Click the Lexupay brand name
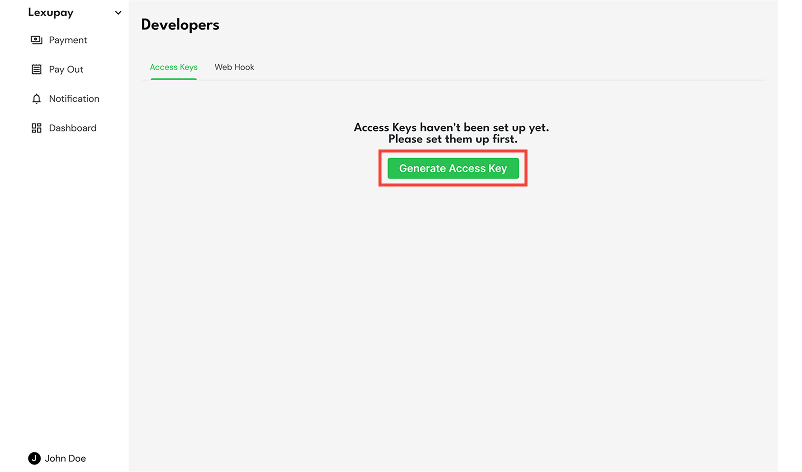This screenshot has height=472, width=802. tap(51, 13)
